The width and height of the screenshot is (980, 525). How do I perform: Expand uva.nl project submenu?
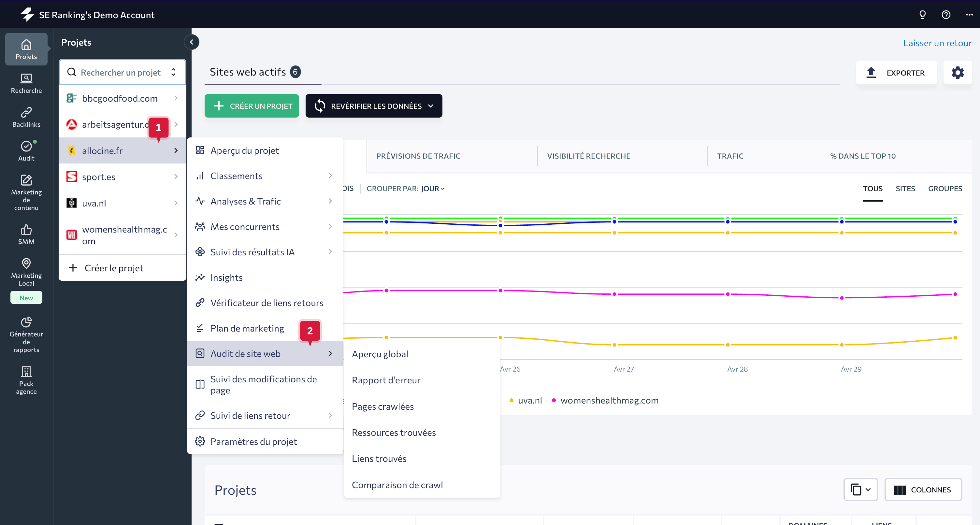176,203
